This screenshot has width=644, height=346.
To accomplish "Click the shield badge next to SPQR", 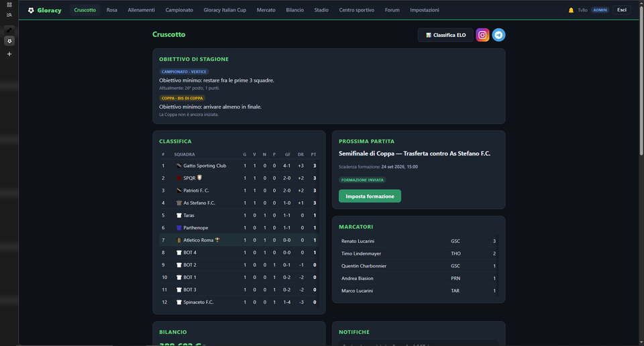I will (x=200, y=178).
